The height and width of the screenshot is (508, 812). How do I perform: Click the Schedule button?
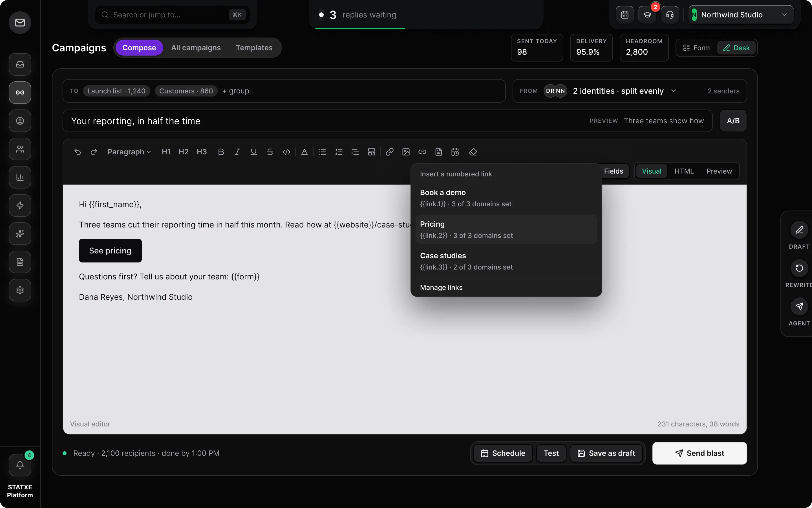503,453
